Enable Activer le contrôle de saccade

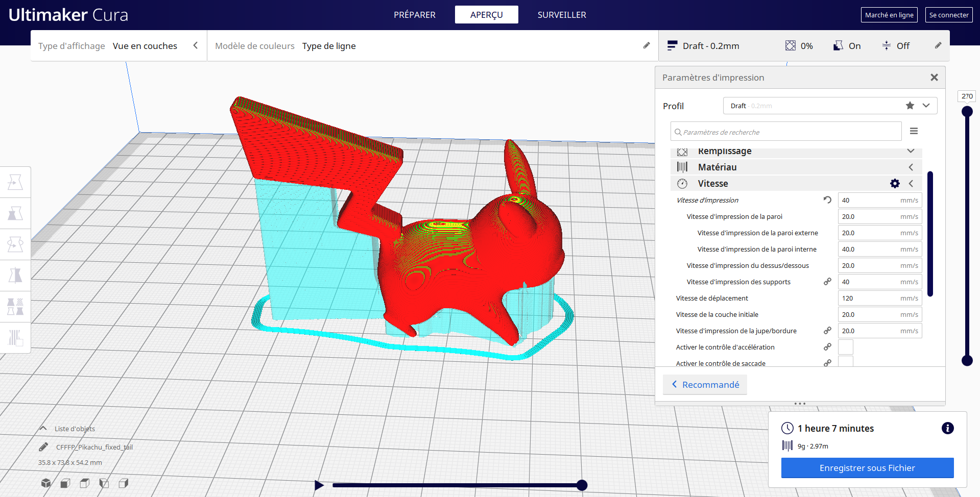(x=845, y=362)
